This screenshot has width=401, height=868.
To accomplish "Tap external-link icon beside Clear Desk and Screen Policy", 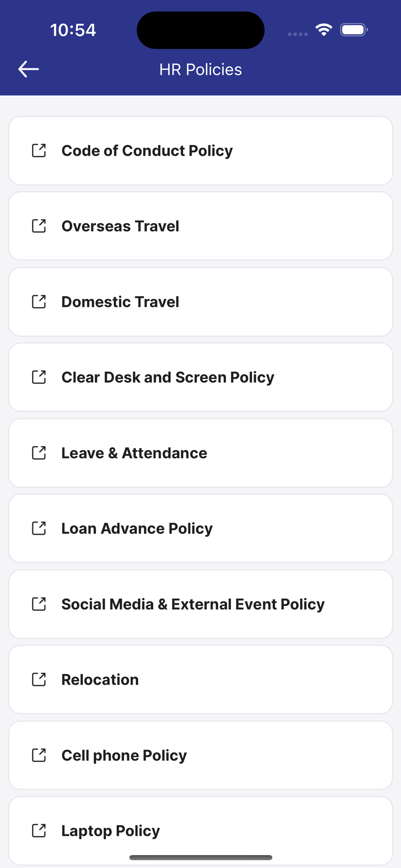I will pyautogui.click(x=39, y=377).
